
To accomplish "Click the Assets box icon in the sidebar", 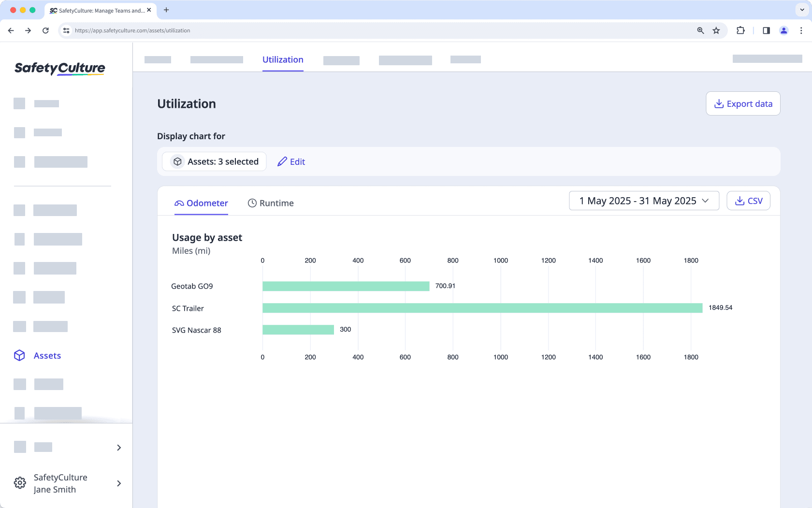I will (19, 355).
